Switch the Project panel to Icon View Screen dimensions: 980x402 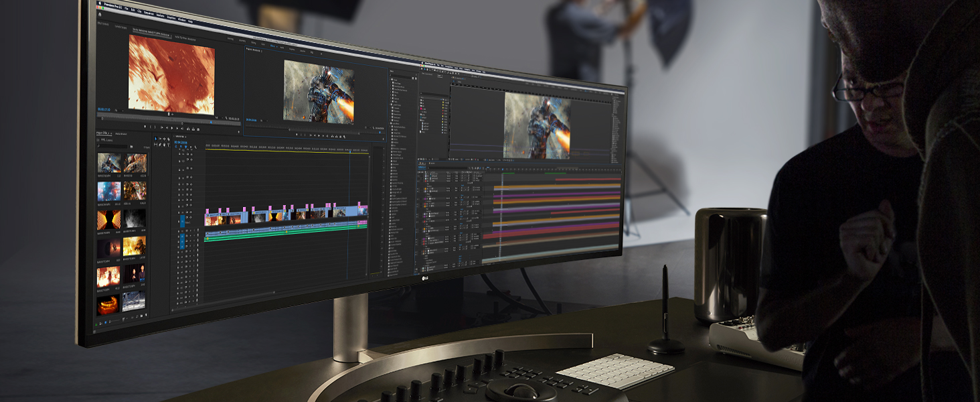105,322
